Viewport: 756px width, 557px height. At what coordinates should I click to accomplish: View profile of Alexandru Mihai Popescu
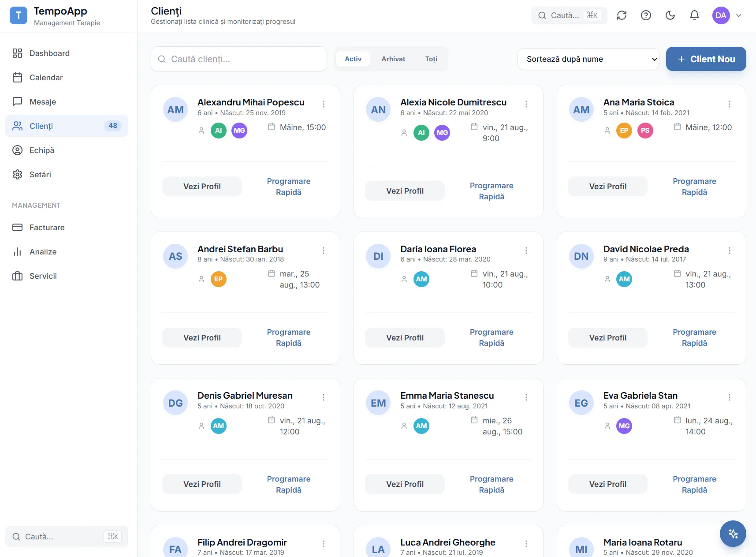point(202,187)
